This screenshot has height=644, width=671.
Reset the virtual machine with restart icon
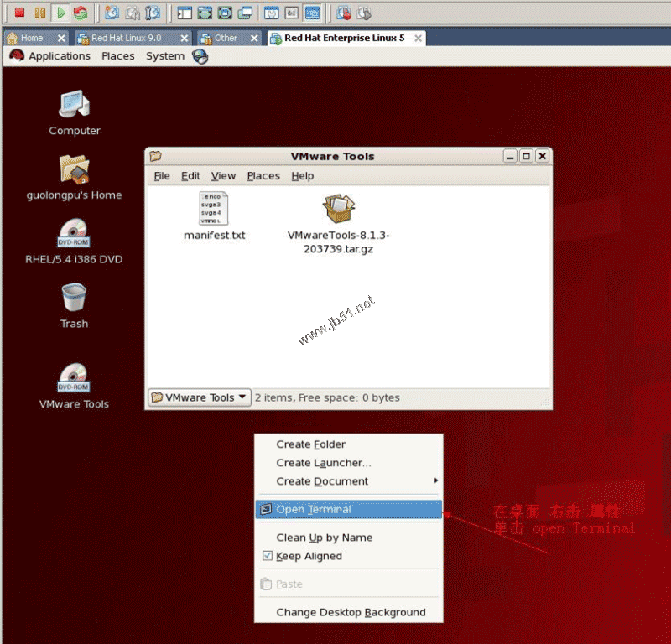pyautogui.click(x=80, y=13)
